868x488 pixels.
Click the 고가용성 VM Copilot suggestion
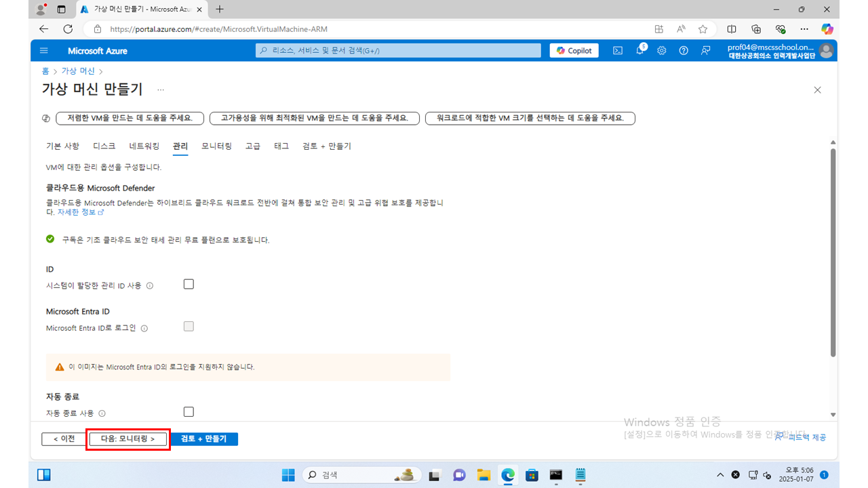coord(314,118)
